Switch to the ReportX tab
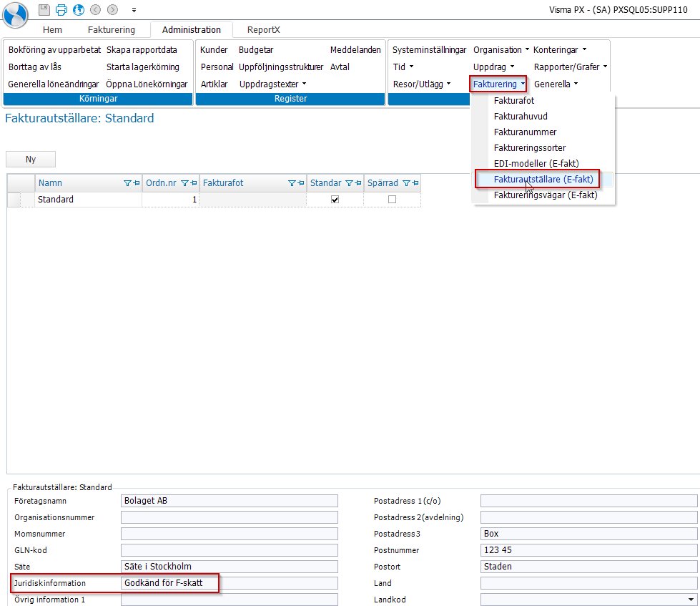The height and width of the screenshot is (606, 700). (x=263, y=30)
